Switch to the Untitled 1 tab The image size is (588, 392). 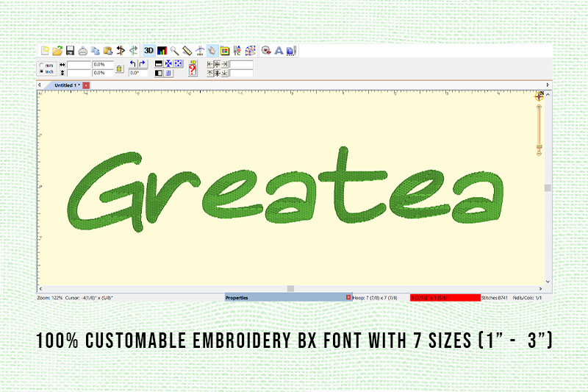(67, 85)
